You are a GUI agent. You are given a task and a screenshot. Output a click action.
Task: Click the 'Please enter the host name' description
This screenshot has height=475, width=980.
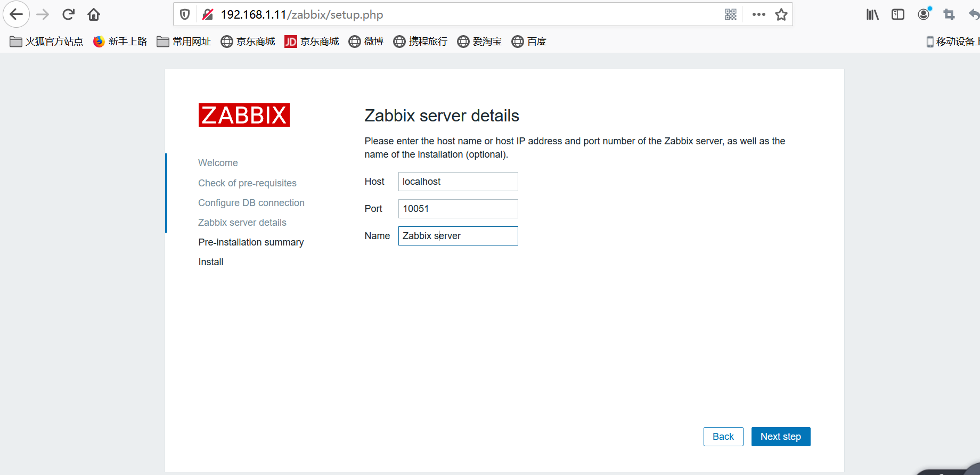575,148
